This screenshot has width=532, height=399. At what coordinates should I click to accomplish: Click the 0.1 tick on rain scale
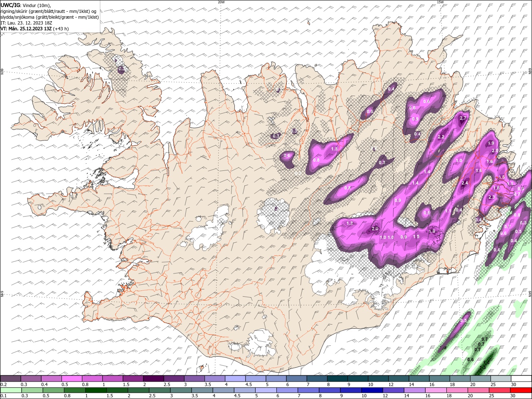pyautogui.click(x=3, y=396)
